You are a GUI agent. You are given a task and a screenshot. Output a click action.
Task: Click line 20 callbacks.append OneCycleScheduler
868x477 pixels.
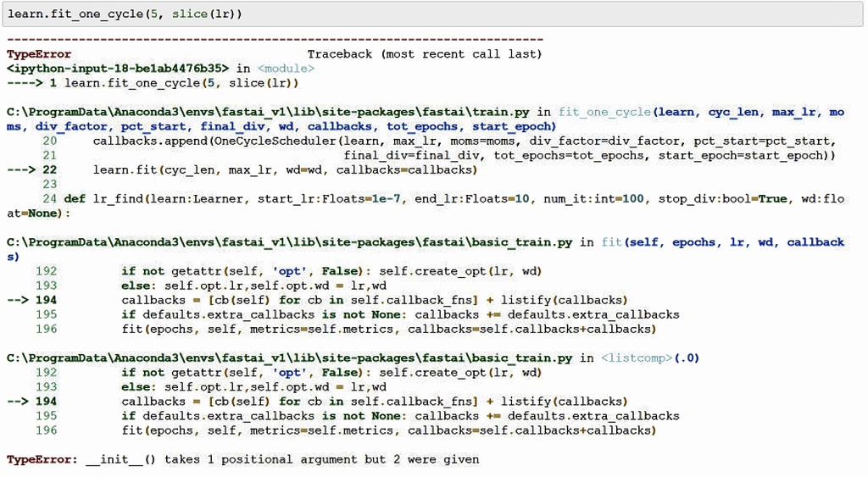click(x=464, y=141)
